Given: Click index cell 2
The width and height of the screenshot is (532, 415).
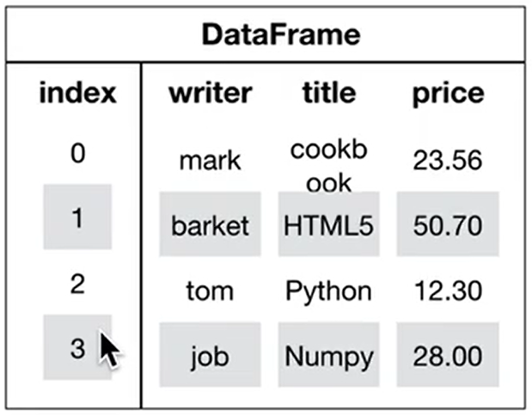Looking at the screenshot, I should [77, 284].
